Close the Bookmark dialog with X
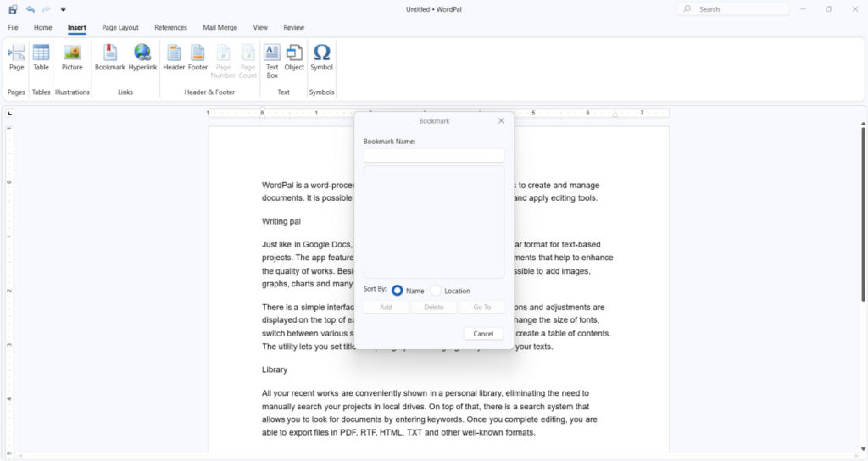The height and width of the screenshot is (461, 868). pos(501,120)
